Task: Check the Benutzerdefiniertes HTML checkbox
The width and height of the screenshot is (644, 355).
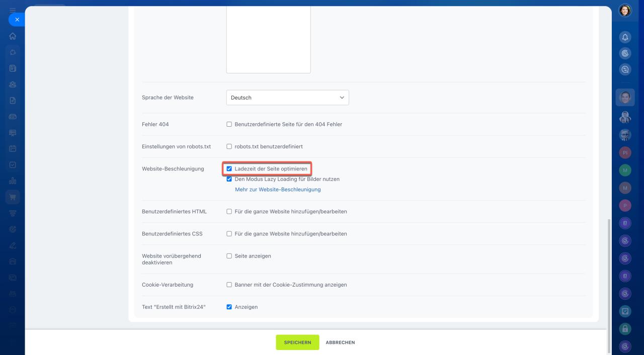Action: coord(229,212)
